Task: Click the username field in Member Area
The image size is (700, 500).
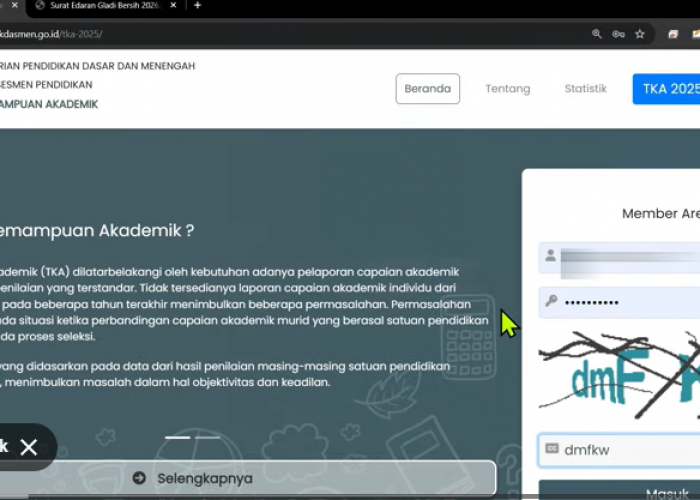Action: (619, 258)
